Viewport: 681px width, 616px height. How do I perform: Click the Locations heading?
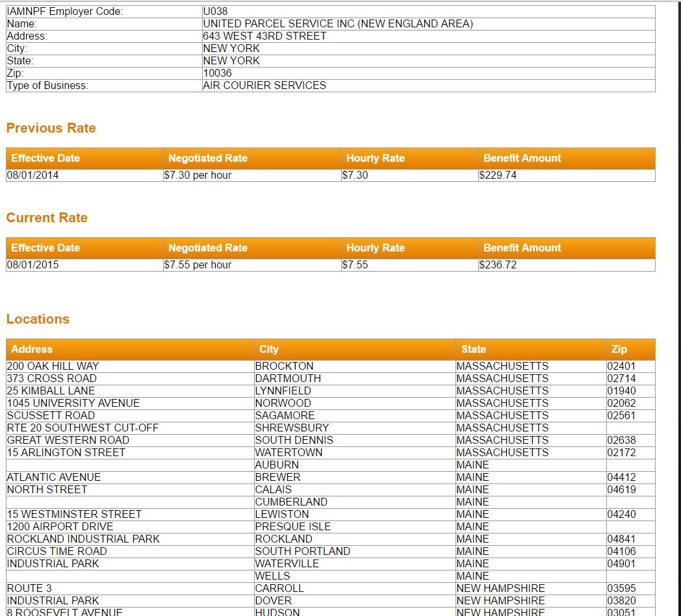pos(38,319)
